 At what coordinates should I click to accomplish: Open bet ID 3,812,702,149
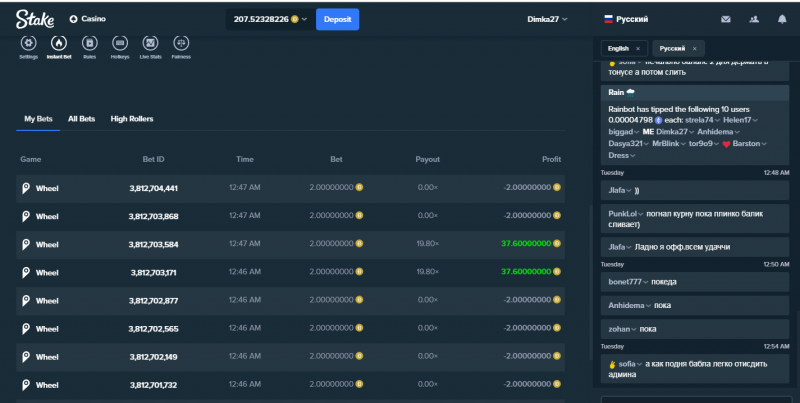(x=154, y=357)
